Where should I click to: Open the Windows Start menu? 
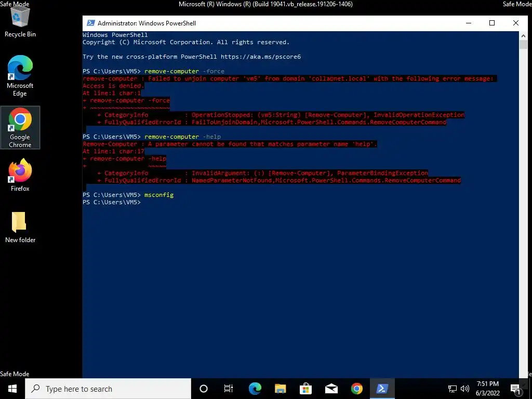(12, 389)
